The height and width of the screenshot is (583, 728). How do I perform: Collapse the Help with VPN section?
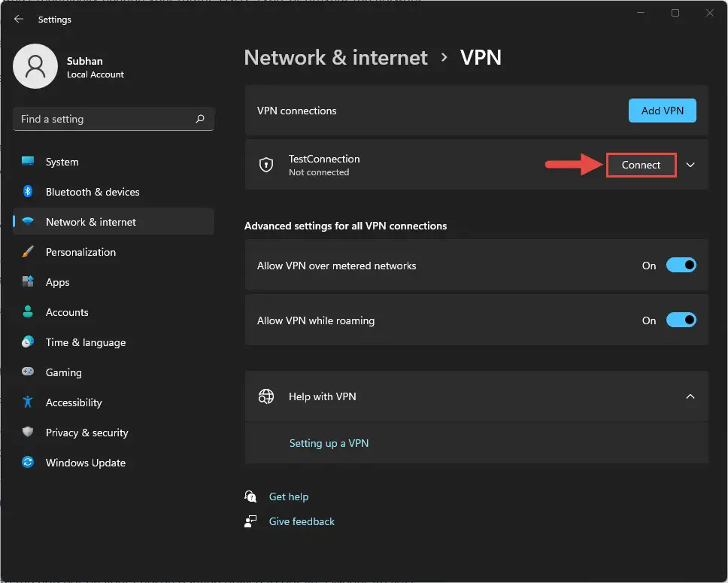(x=690, y=396)
